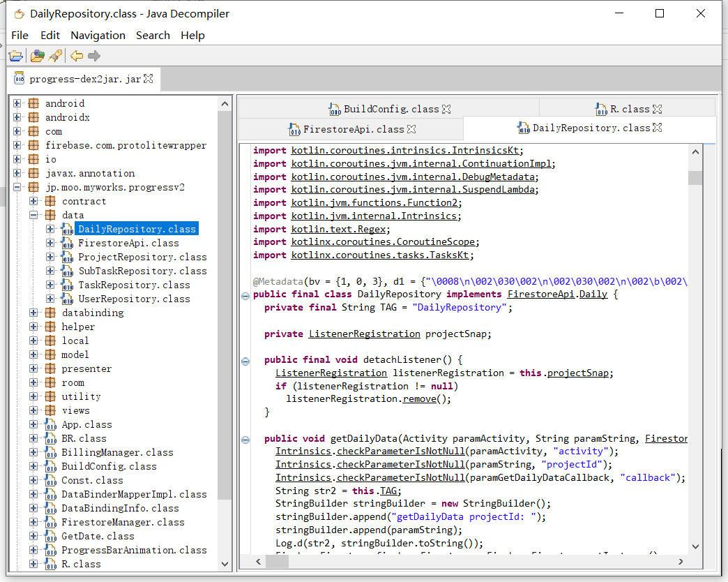Select SubTaskRepository.class in the tree
Image resolution: width=728 pixels, height=582 pixels.
point(142,271)
